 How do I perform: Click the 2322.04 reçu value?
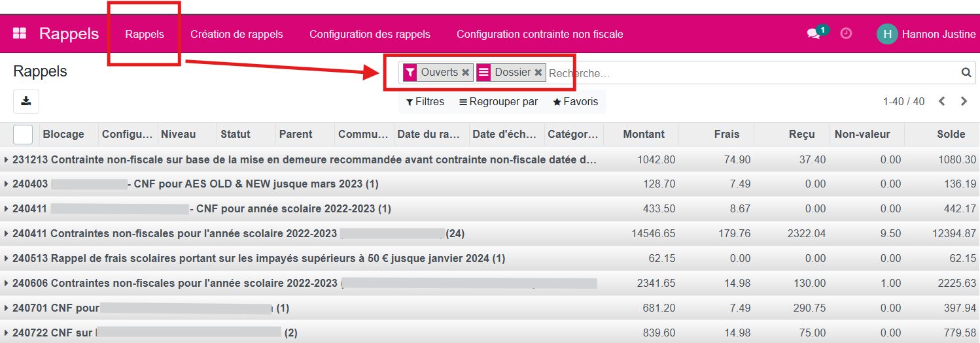[x=806, y=234]
